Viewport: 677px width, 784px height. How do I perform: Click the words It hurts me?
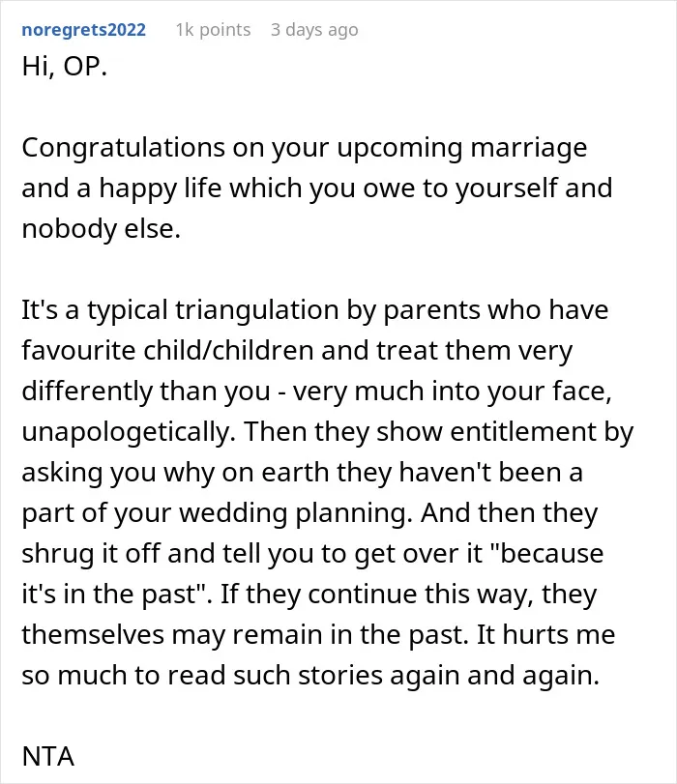(545, 634)
